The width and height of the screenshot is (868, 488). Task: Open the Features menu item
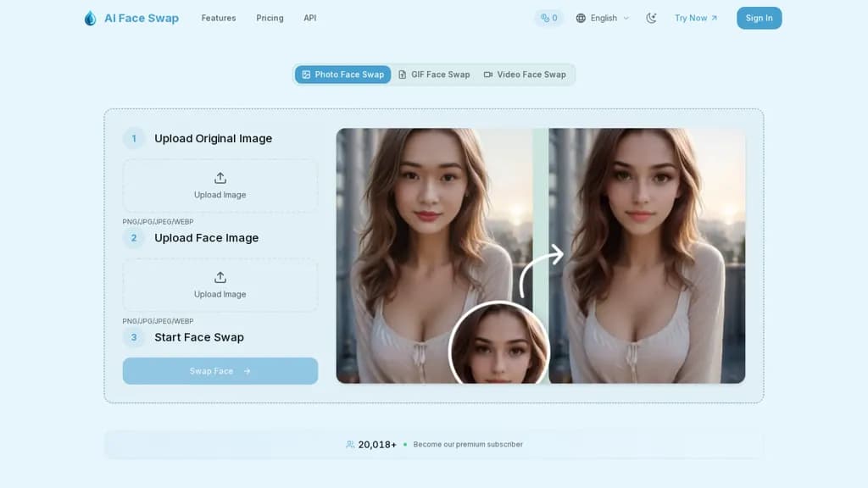[x=219, y=19]
